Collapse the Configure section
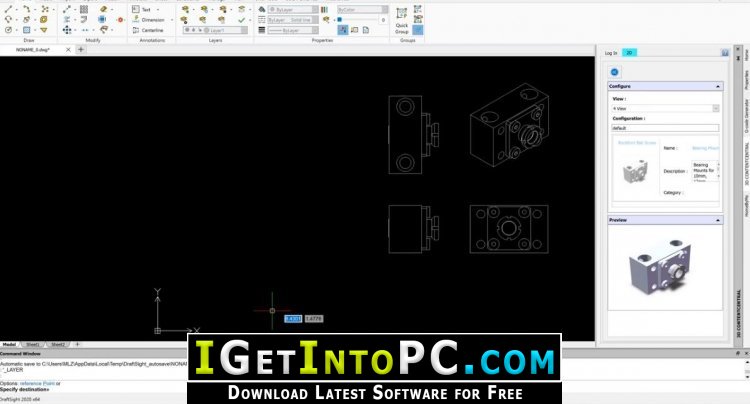 coord(717,86)
